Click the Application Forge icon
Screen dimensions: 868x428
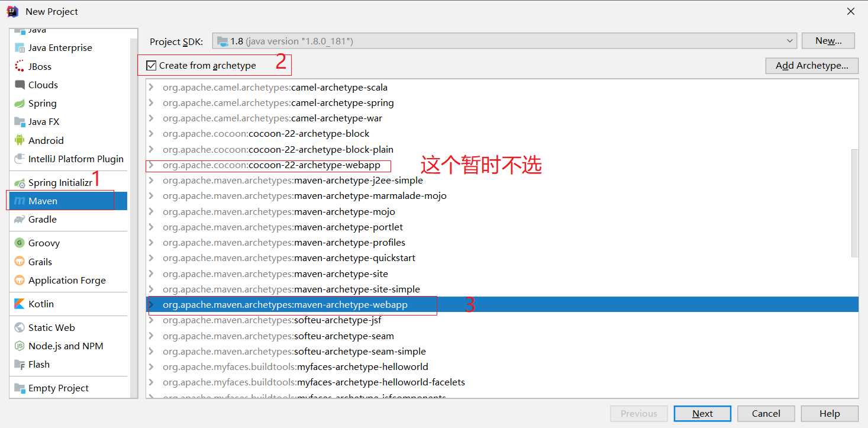pos(20,280)
